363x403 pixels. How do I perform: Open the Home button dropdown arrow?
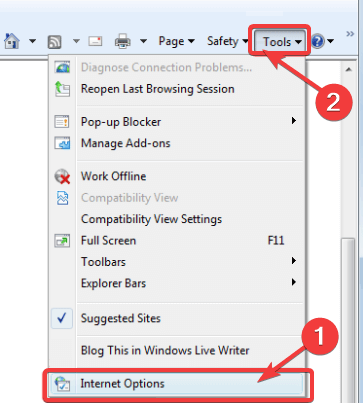32,41
